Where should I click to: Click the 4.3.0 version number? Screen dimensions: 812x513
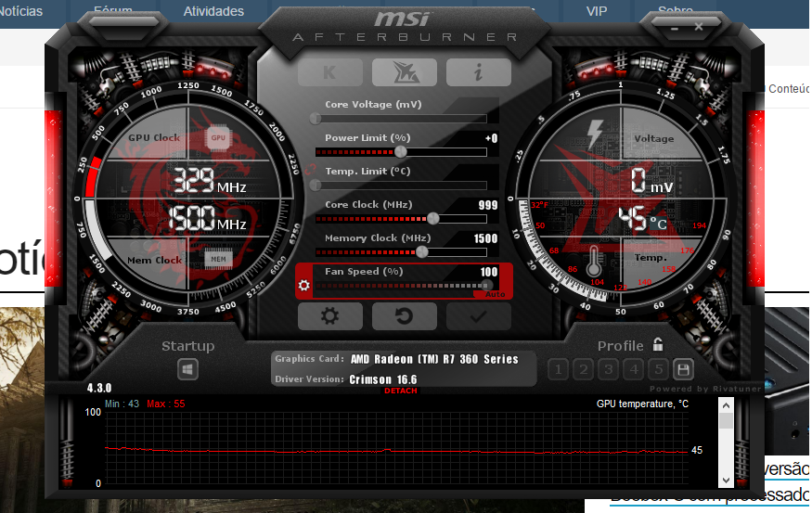coord(99,389)
